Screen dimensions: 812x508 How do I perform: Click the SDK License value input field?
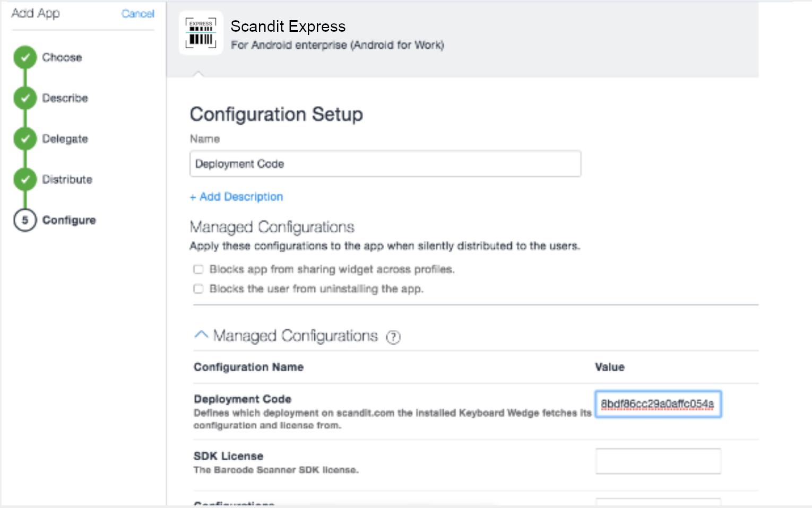tap(658, 461)
